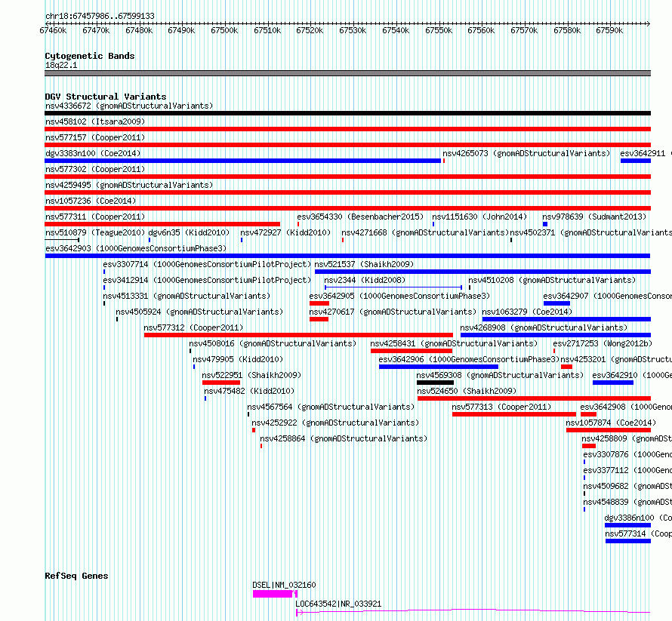Click the blue esv3642903 variant bar
The height and width of the screenshot is (621, 672).
(347, 256)
